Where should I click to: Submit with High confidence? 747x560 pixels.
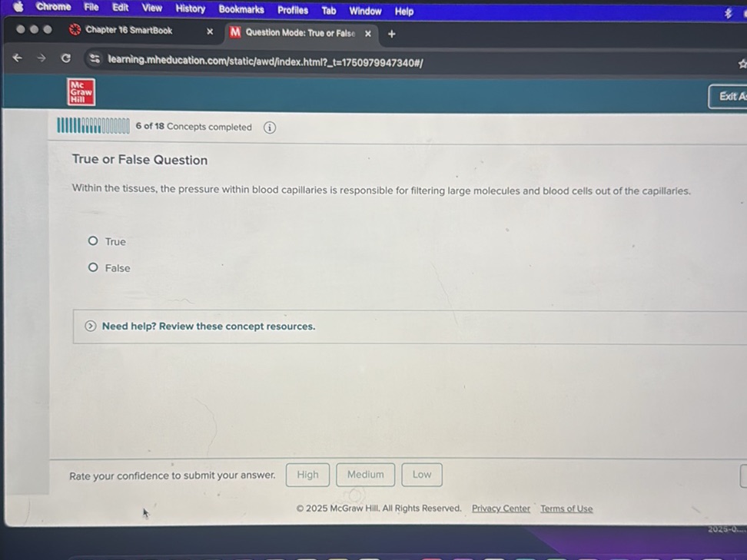[x=307, y=475]
